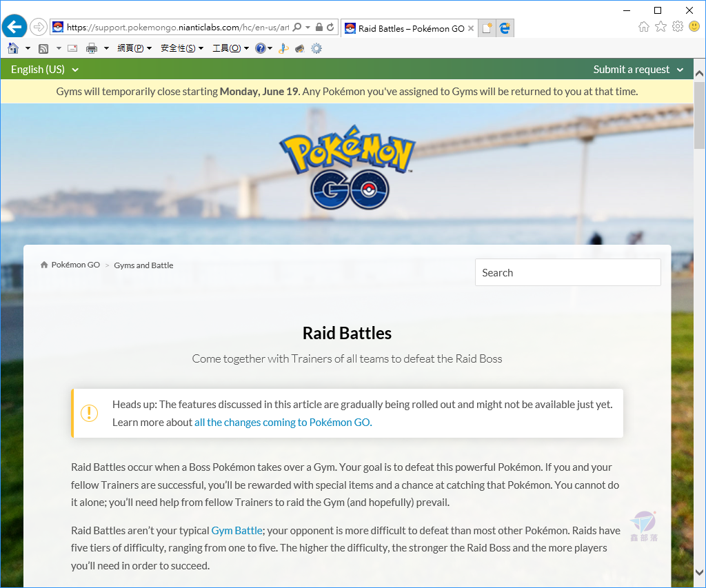Go back with the blue Back arrow
The height and width of the screenshot is (588, 706).
tap(14, 27)
